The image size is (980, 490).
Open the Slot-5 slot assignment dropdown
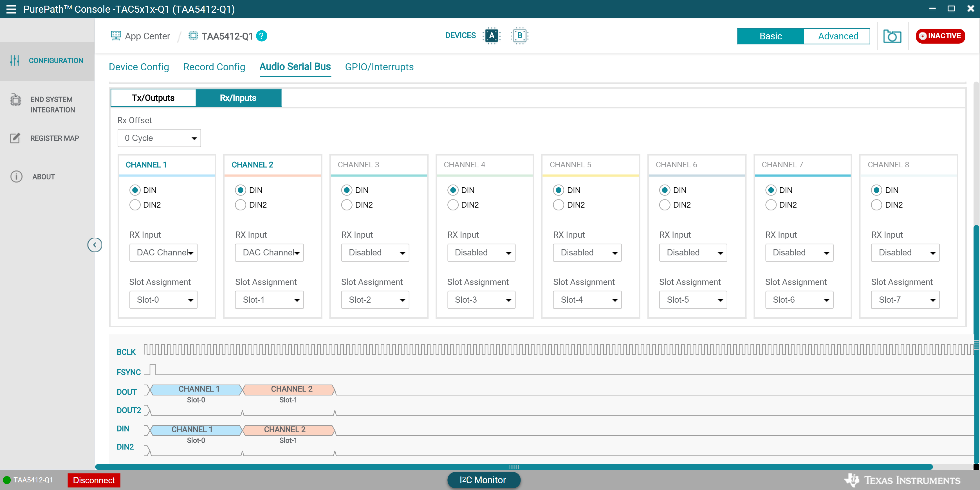click(x=694, y=300)
